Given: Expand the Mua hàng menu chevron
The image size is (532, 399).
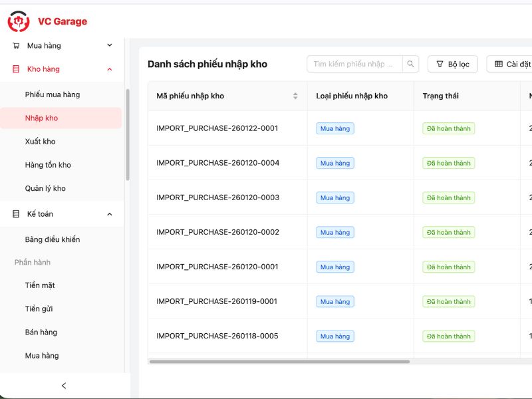Looking at the screenshot, I should [110, 46].
